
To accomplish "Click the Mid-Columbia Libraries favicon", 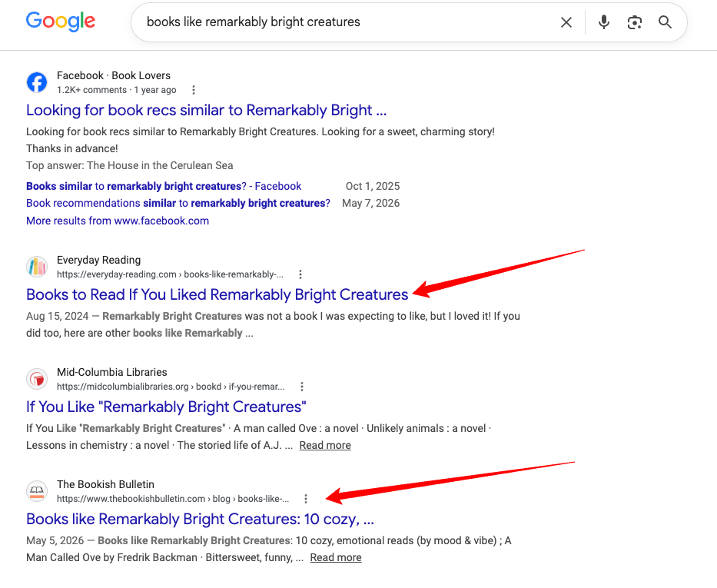I will [37, 379].
